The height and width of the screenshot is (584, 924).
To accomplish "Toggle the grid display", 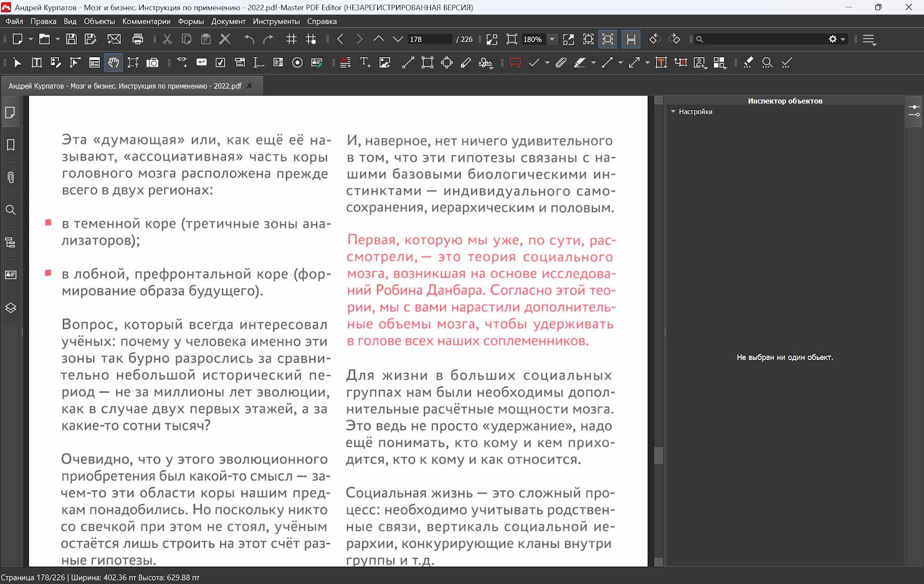I will point(292,39).
